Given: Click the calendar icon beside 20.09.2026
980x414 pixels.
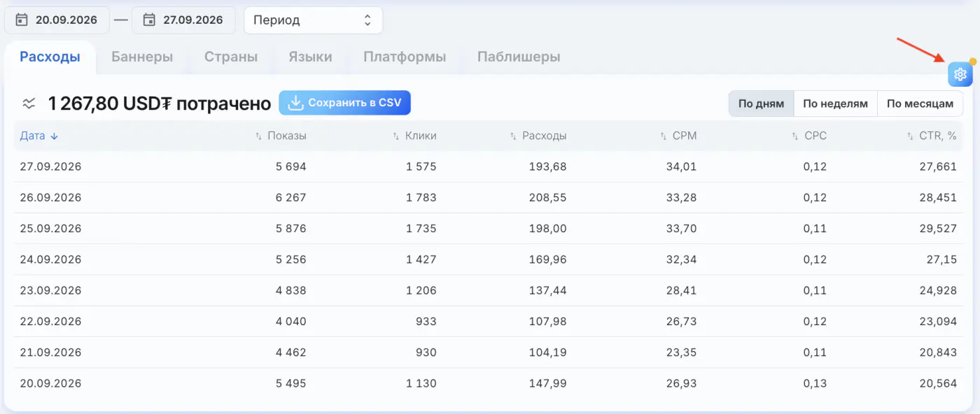Looking at the screenshot, I should (22, 20).
